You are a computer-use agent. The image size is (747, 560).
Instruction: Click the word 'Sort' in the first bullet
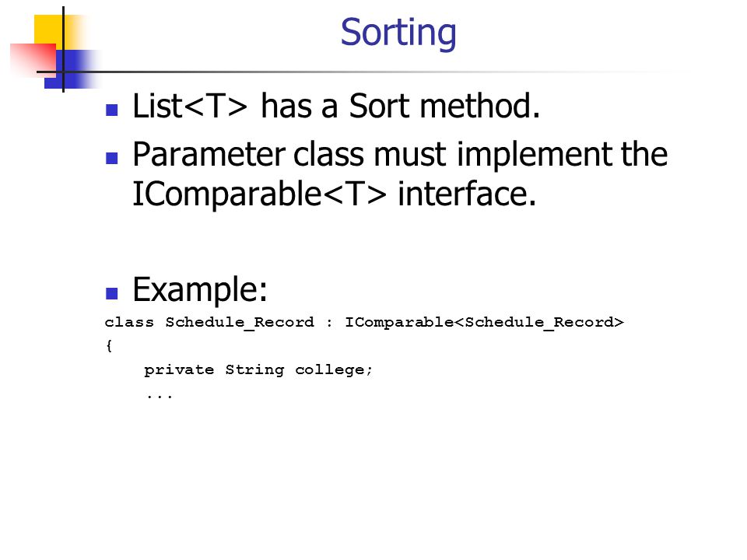tap(379, 106)
